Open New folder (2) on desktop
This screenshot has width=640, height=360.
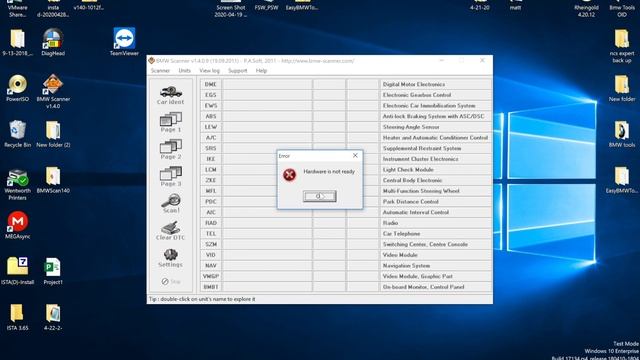point(53,133)
